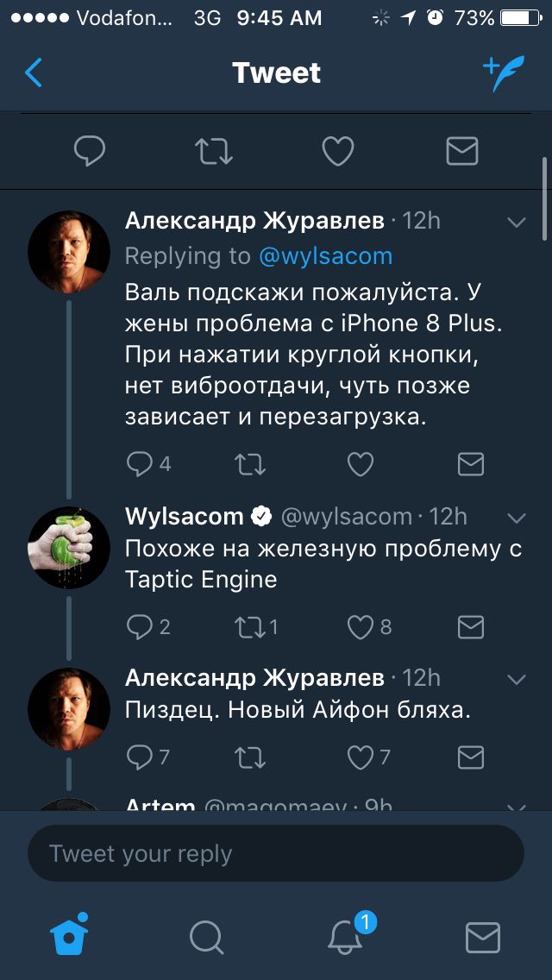Share main tweet via direct message icon

462,151
